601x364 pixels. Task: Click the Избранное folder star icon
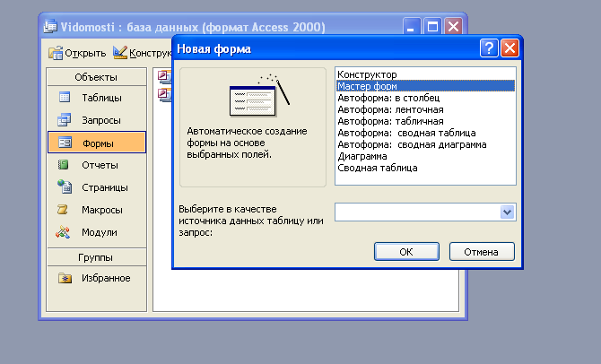[x=65, y=278]
